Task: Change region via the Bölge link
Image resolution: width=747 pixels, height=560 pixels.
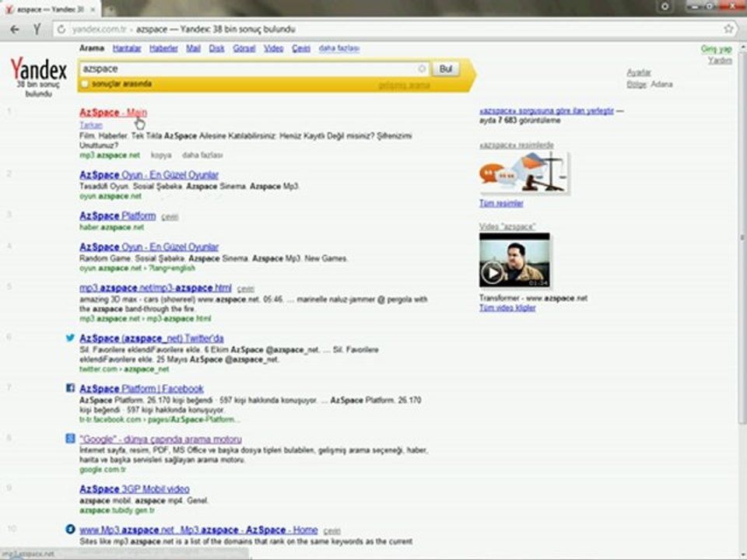Action: pos(637,84)
